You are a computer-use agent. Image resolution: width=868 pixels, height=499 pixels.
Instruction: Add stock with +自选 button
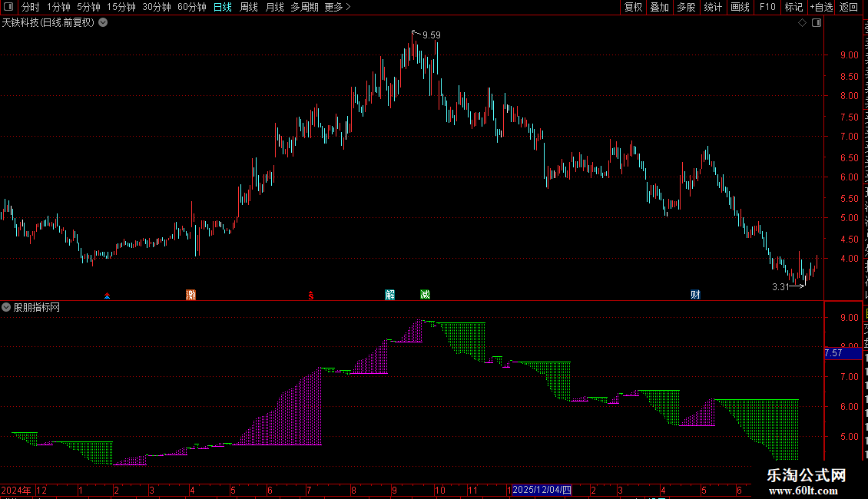point(821,7)
